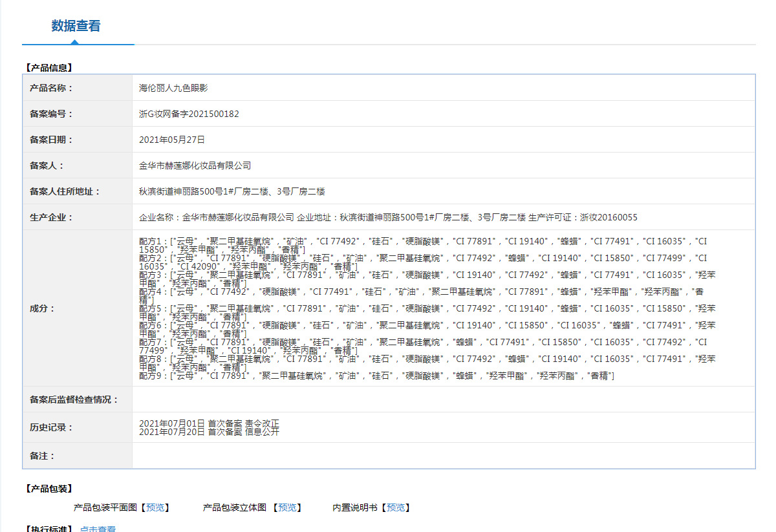Click the 备案人住所地址 row label

coord(65,191)
